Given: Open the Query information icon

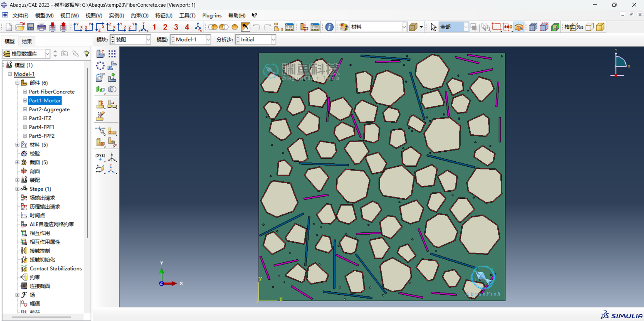Looking at the screenshot, I should (329, 27).
